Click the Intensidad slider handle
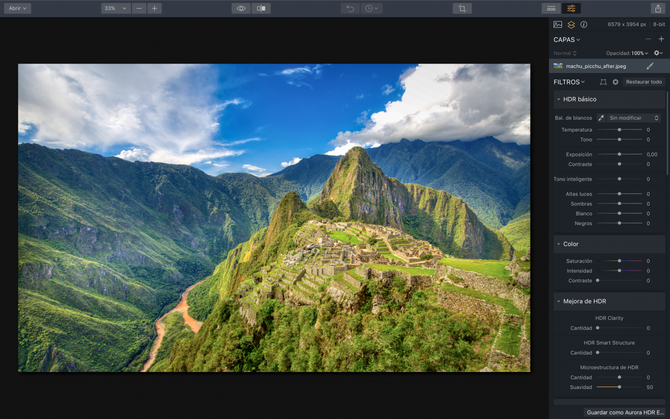The width and height of the screenshot is (670, 419). (x=619, y=270)
